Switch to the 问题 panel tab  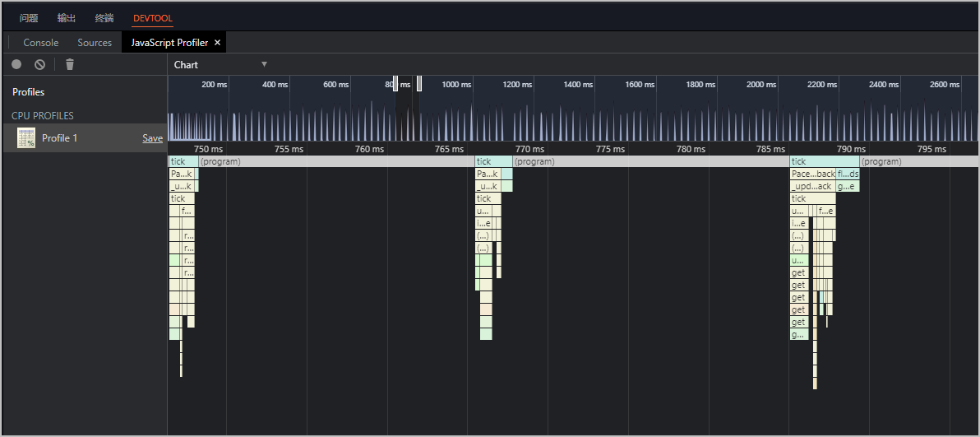29,18
